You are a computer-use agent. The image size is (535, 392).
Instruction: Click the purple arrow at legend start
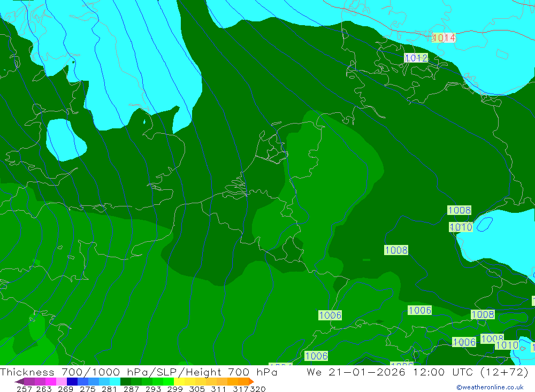[19, 381]
